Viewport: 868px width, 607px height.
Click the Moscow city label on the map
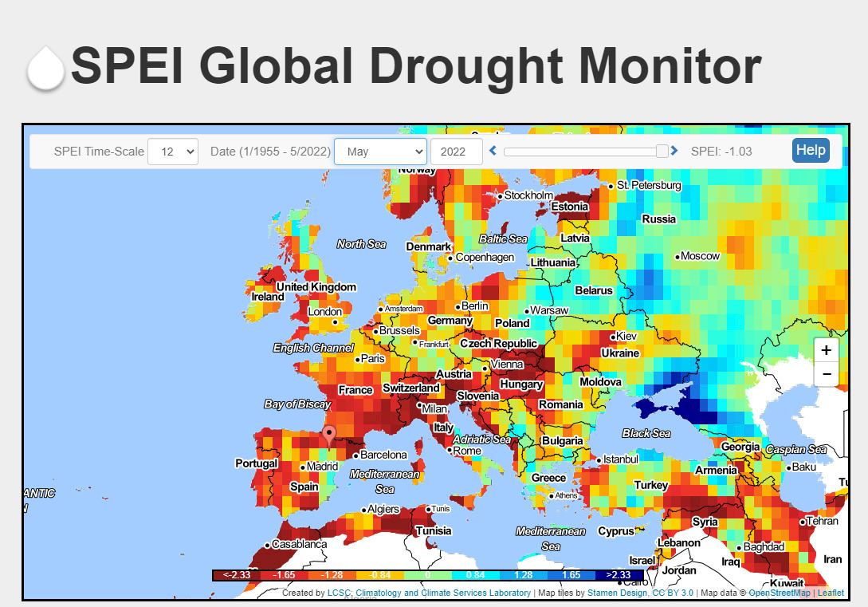click(x=700, y=256)
